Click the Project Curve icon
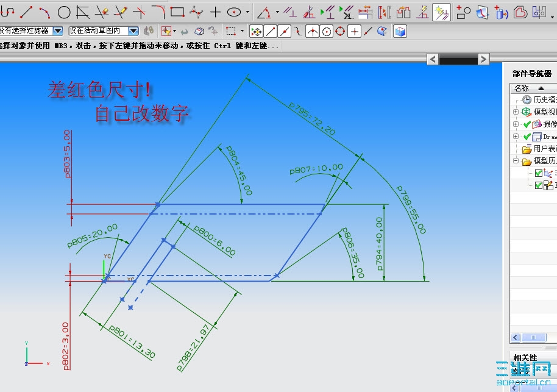The image size is (557, 392). pyautogui.click(x=501, y=12)
